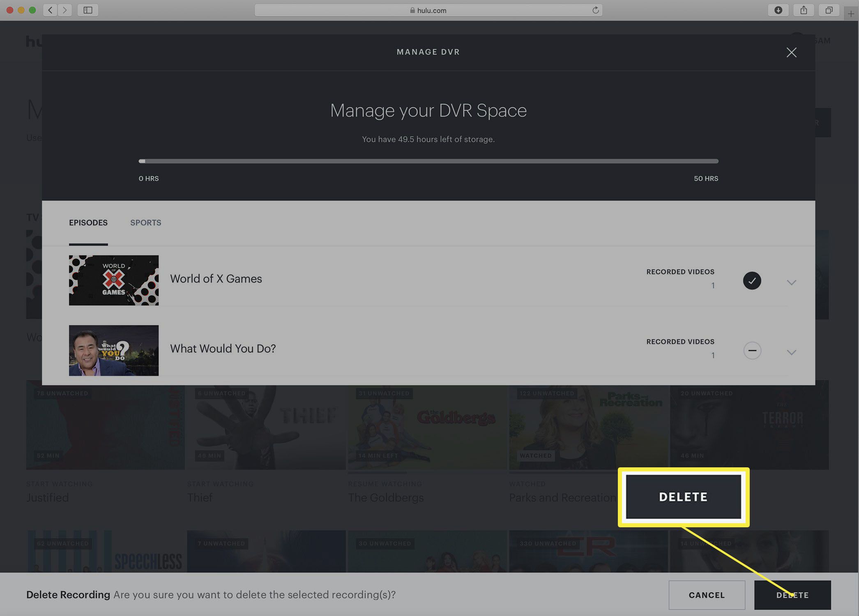Reload the hulu.com page
This screenshot has height=616, width=859.
coord(595,10)
